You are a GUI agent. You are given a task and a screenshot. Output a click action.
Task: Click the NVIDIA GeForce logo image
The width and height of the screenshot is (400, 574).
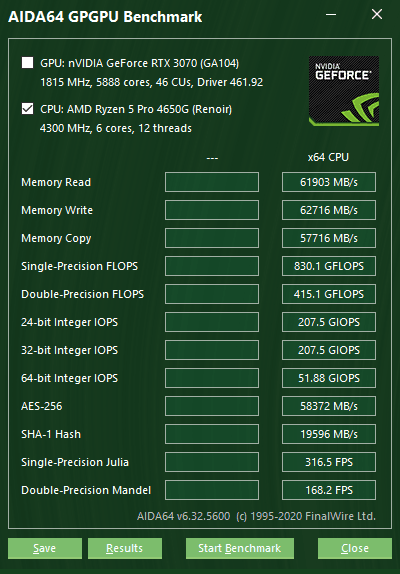[344, 91]
